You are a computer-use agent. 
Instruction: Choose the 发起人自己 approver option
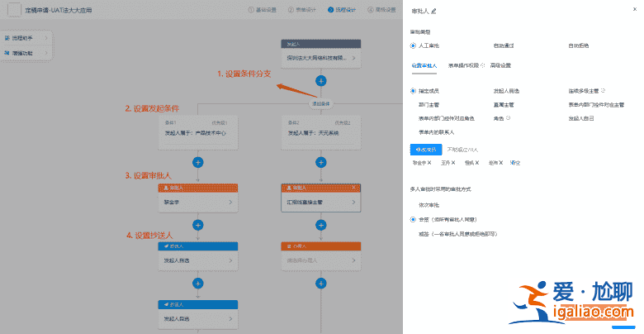(x=581, y=118)
